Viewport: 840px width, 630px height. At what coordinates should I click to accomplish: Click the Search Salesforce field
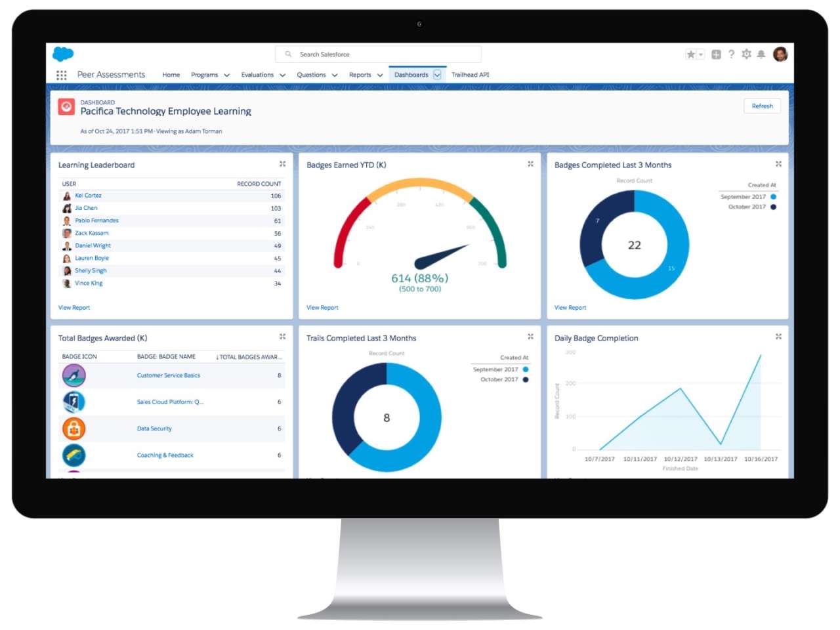379,54
